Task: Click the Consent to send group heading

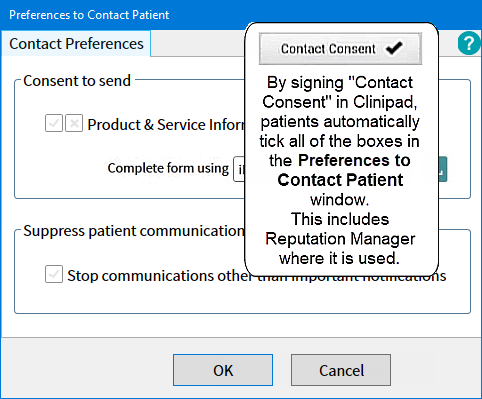Action: click(77, 81)
